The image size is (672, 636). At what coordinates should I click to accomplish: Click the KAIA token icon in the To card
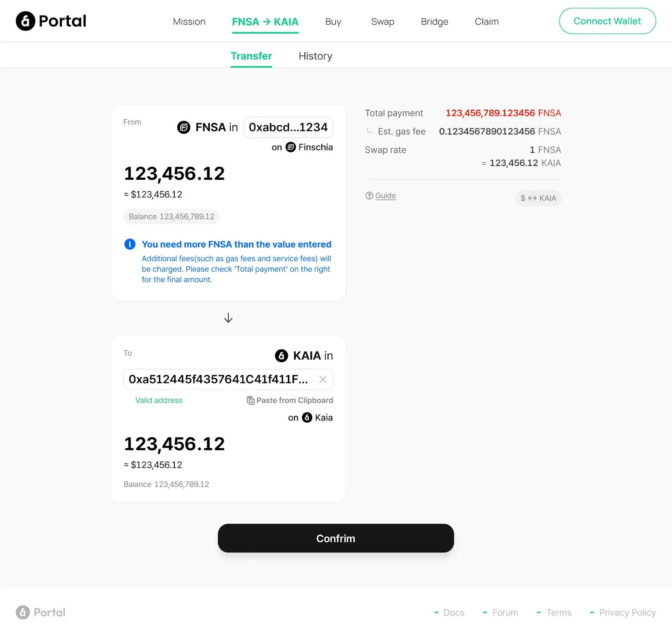pyautogui.click(x=281, y=356)
